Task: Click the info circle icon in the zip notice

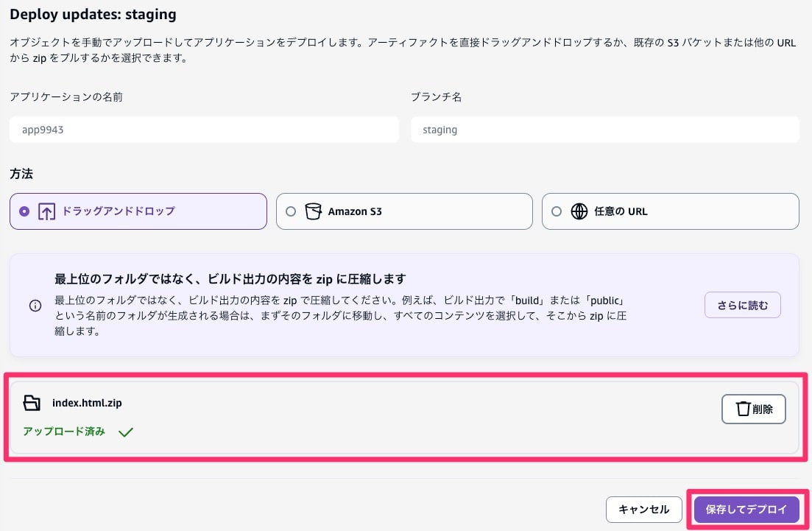Action: tap(35, 306)
